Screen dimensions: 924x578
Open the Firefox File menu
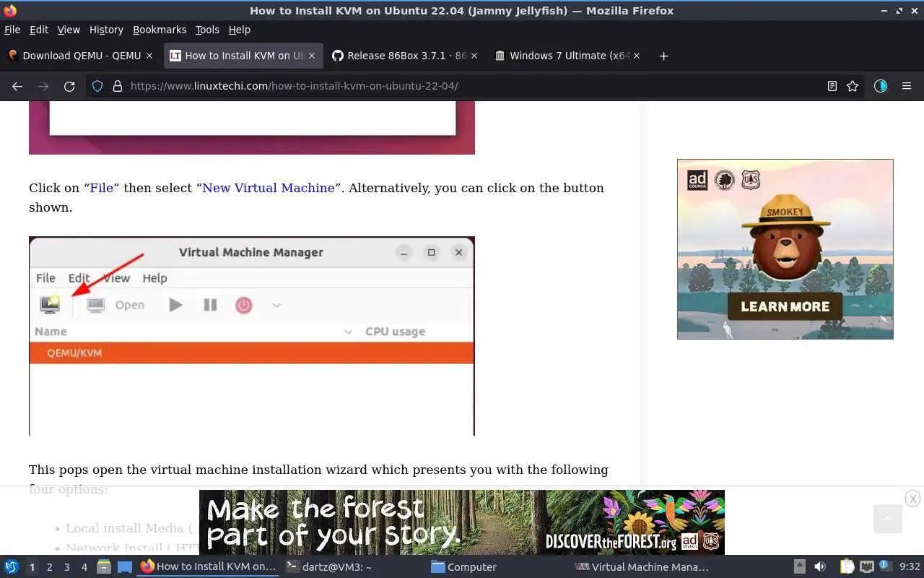click(x=12, y=30)
